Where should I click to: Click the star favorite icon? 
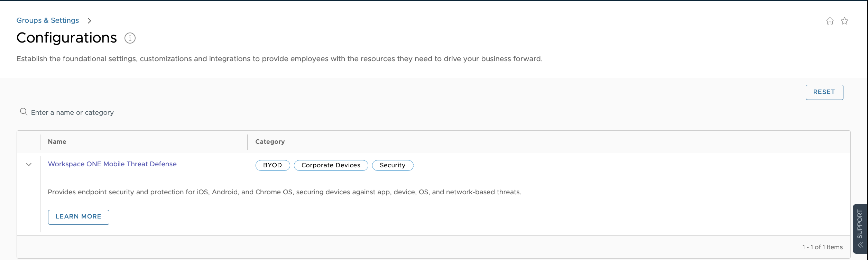(845, 21)
